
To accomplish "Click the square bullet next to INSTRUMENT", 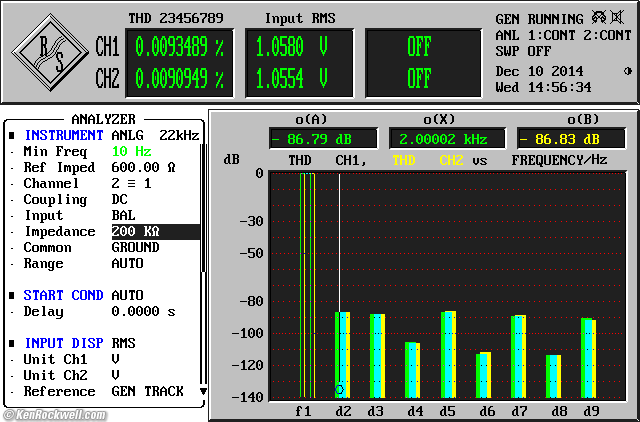I will 12,135.
